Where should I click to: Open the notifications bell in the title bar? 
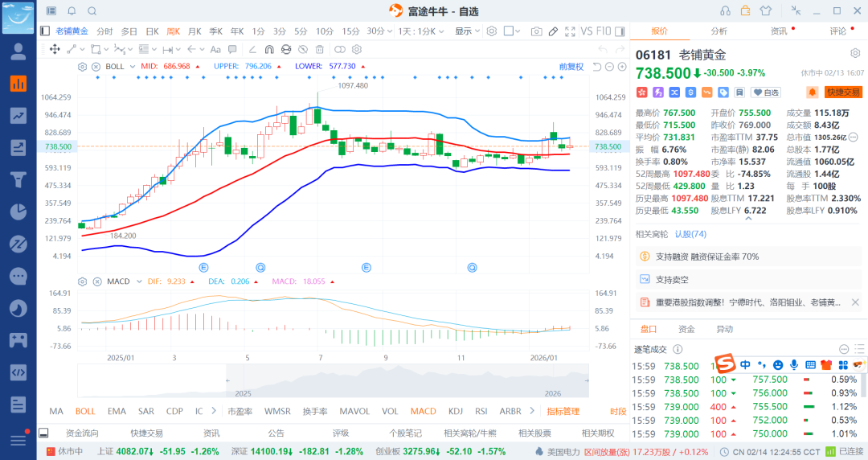tap(72, 11)
